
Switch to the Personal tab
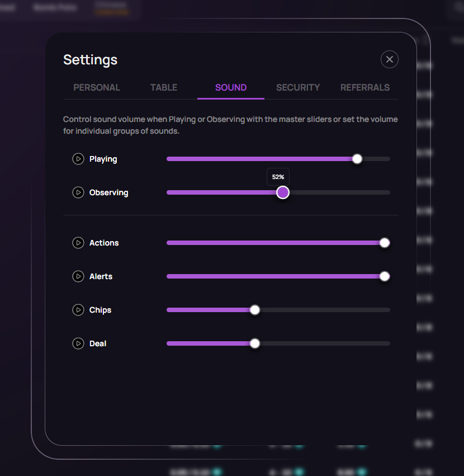coord(97,87)
